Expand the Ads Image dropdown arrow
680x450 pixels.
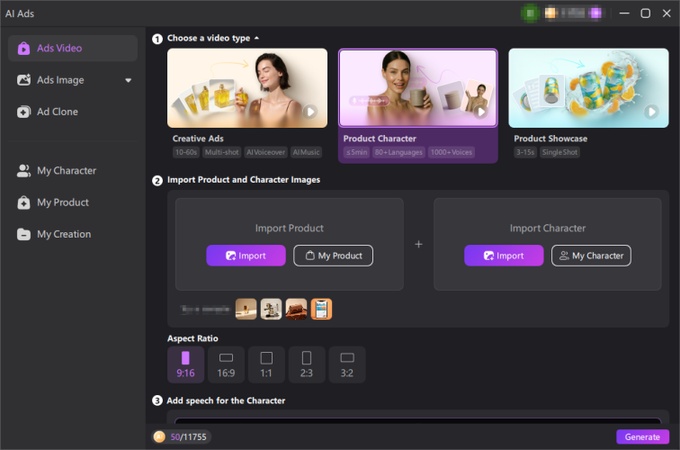[x=128, y=80]
